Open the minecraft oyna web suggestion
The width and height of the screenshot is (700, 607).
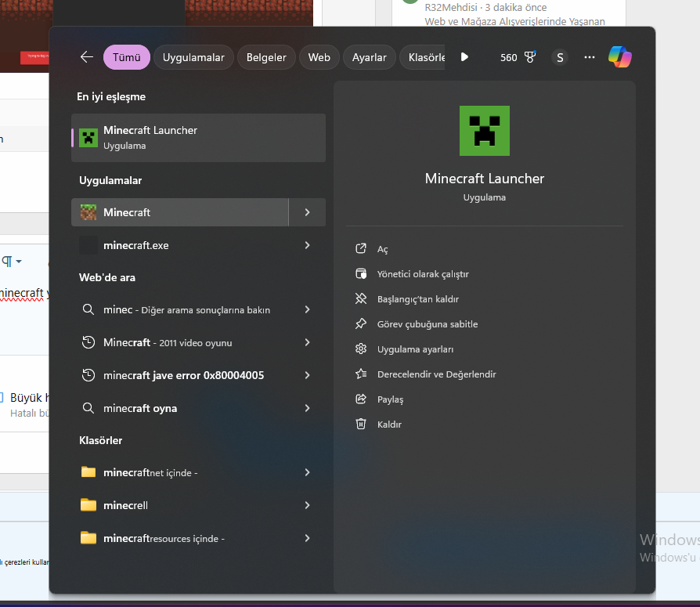[x=180, y=408]
